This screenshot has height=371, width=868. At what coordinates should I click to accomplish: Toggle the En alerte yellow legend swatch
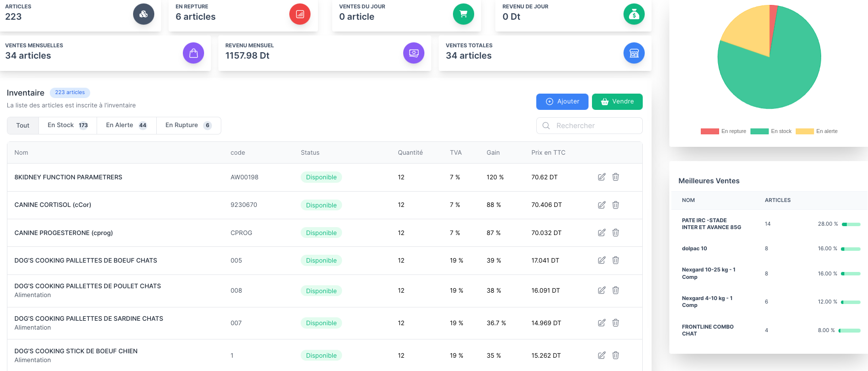[x=804, y=131]
